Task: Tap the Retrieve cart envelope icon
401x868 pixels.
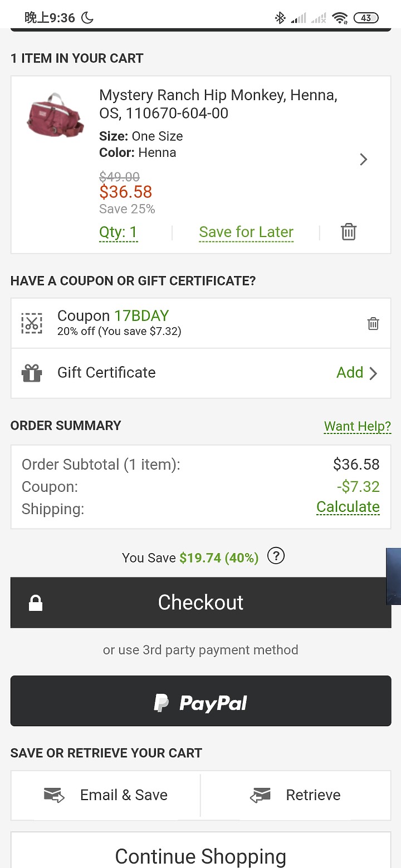Action: coord(260,795)
